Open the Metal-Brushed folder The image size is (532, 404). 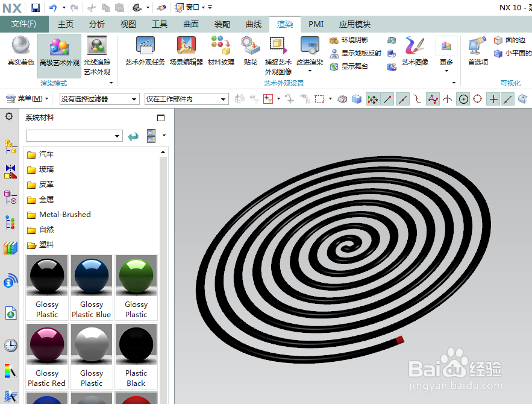click(58, 215)
